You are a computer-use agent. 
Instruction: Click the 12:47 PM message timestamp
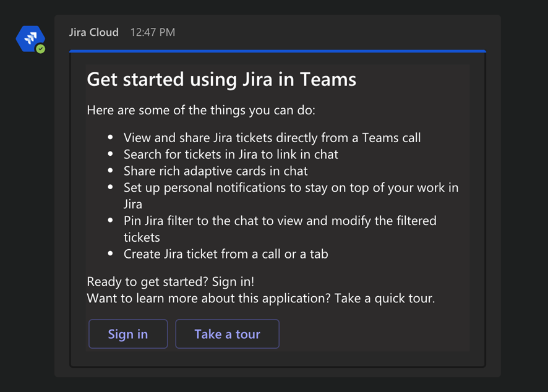152,32
